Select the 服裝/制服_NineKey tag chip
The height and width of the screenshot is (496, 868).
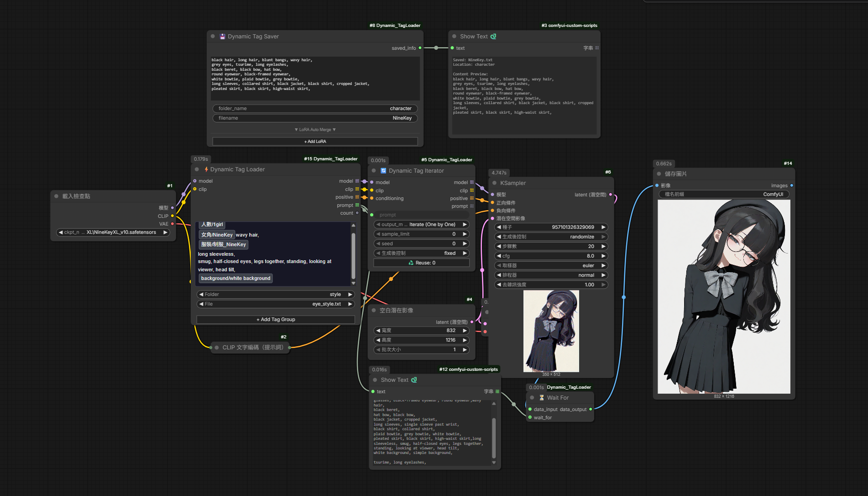[224, 245]
